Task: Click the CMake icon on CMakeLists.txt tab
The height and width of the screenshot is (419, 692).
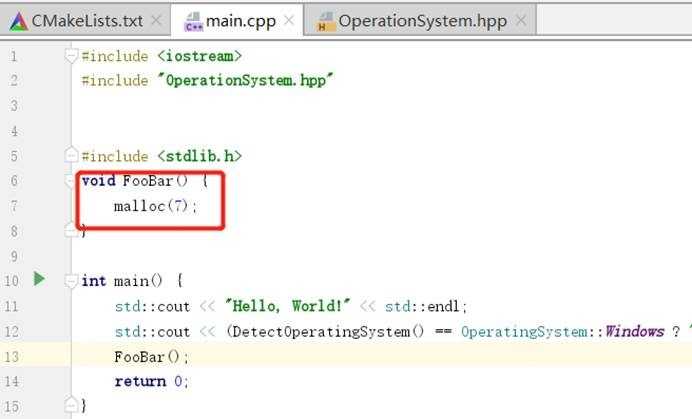Action: point(19,22)
